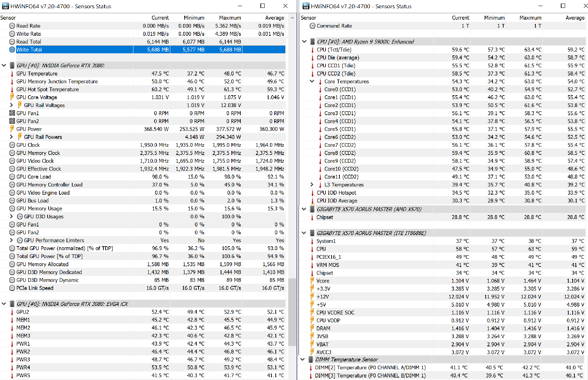
Task: Click the Read Total clock icon
Action: [x=12, y=42]
